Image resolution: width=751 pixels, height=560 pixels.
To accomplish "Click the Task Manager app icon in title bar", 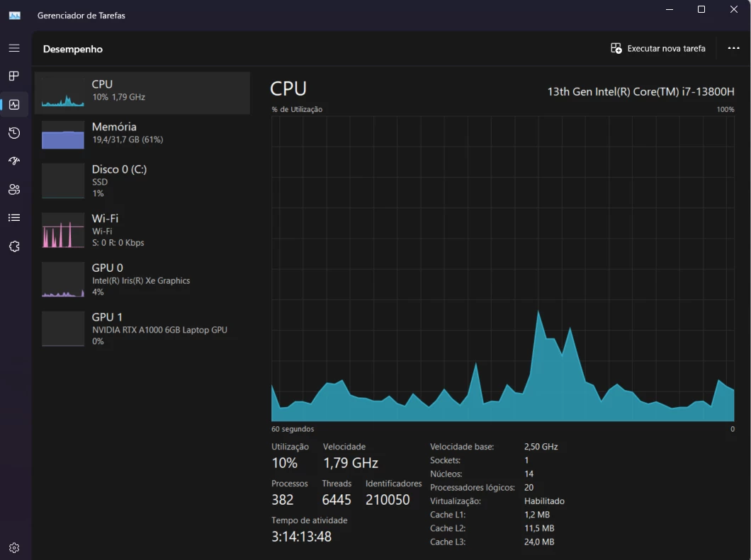I will 15,16.
